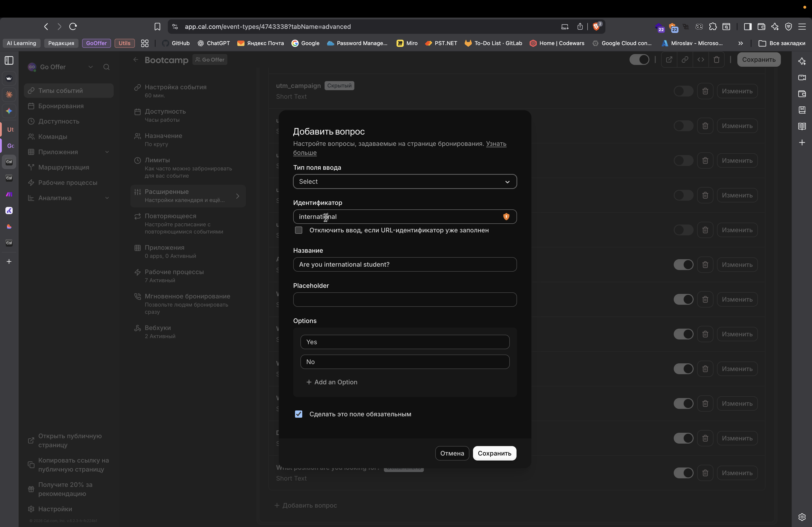Click the bookmark icon in address bar

click(157, 27)
